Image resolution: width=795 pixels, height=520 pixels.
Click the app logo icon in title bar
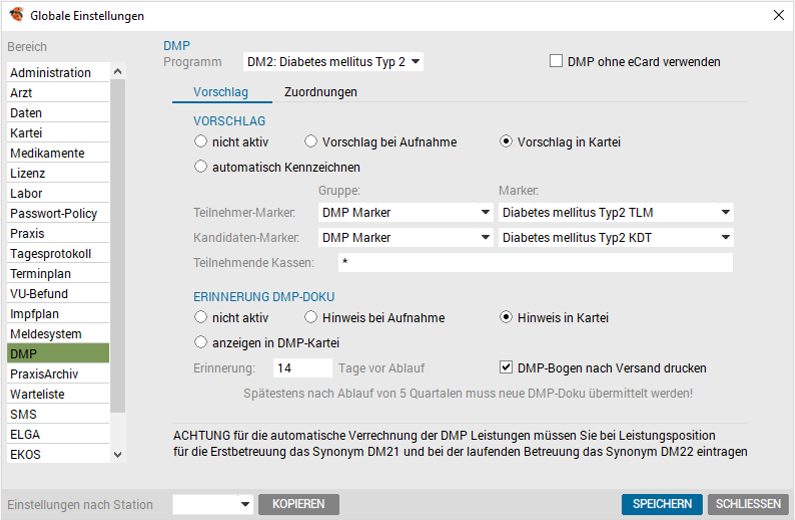16,15
